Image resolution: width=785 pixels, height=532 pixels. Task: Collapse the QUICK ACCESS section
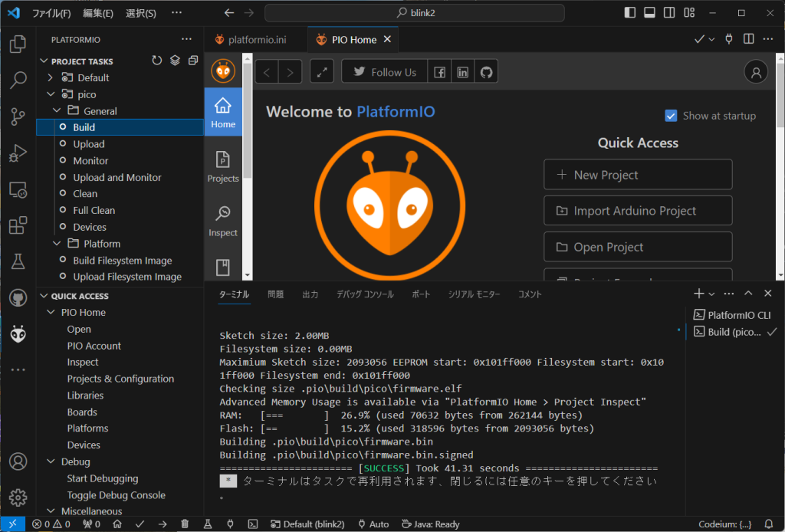tap(44, 296)
